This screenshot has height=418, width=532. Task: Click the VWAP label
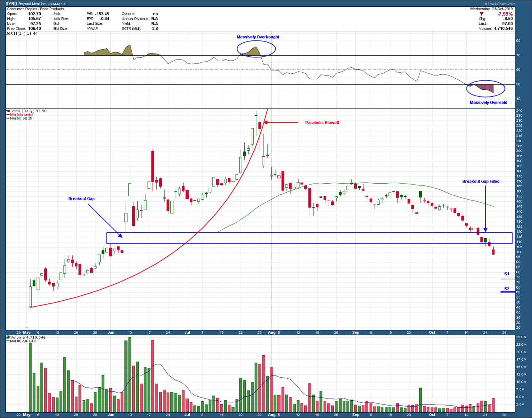(92, 29)
